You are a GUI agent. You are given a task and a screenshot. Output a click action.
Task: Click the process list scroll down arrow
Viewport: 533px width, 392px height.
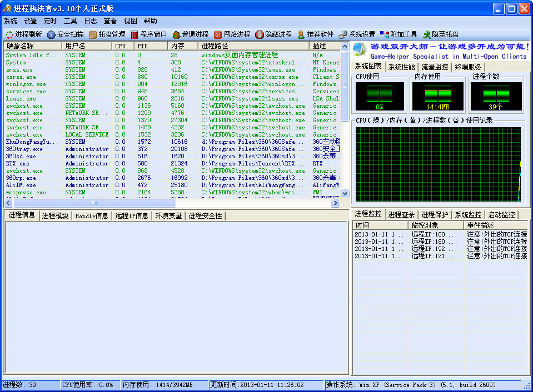coord(345,194)
